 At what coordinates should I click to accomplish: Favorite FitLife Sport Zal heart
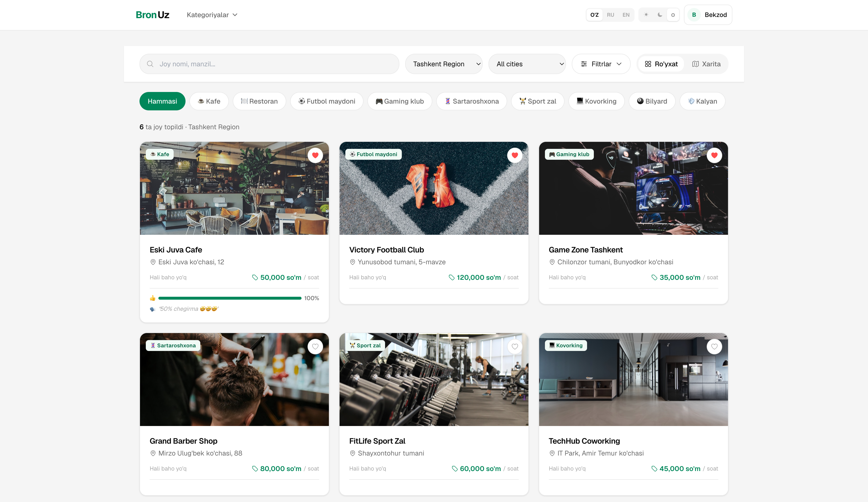515,346
